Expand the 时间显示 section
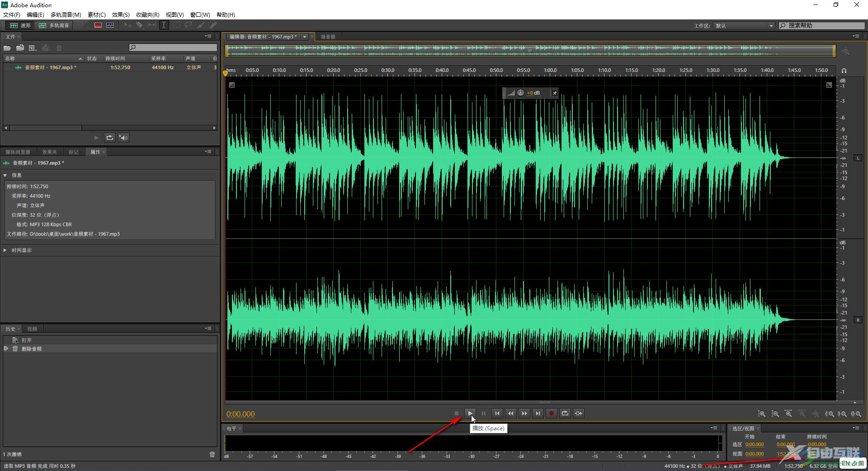 [x=5, y=250]
